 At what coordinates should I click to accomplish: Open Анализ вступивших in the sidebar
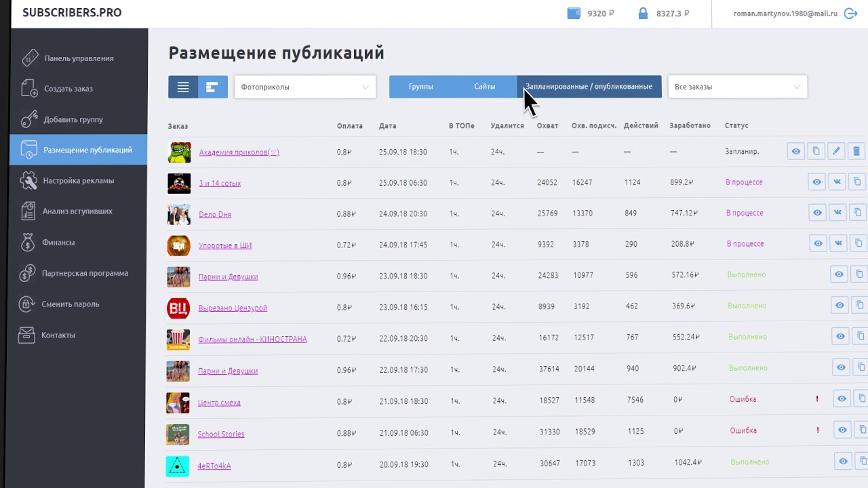(x=78, y=211)
